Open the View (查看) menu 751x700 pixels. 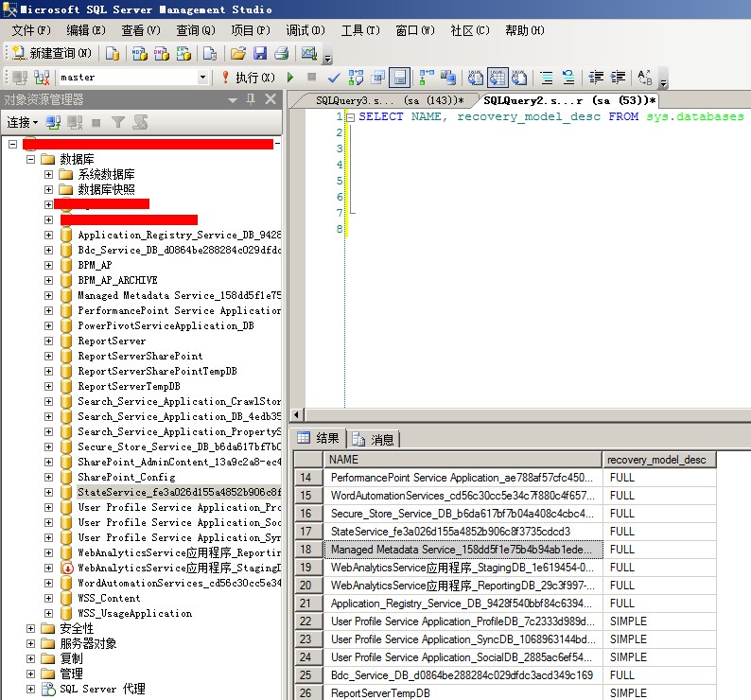click(x=141, y=30)
